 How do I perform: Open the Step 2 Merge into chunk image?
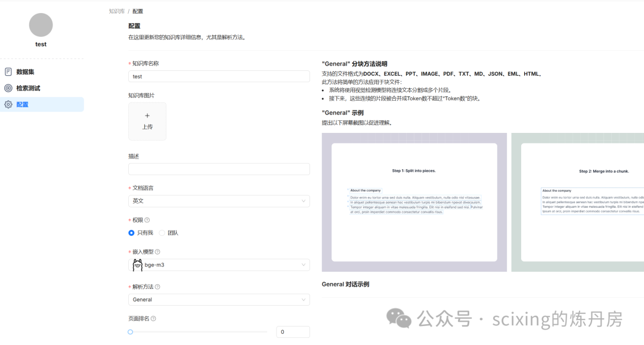(x=578, y=202)
